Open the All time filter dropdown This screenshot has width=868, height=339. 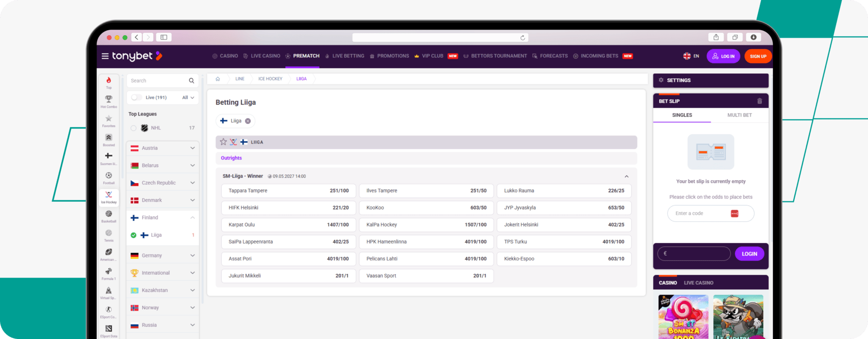[x=188, y=98]
